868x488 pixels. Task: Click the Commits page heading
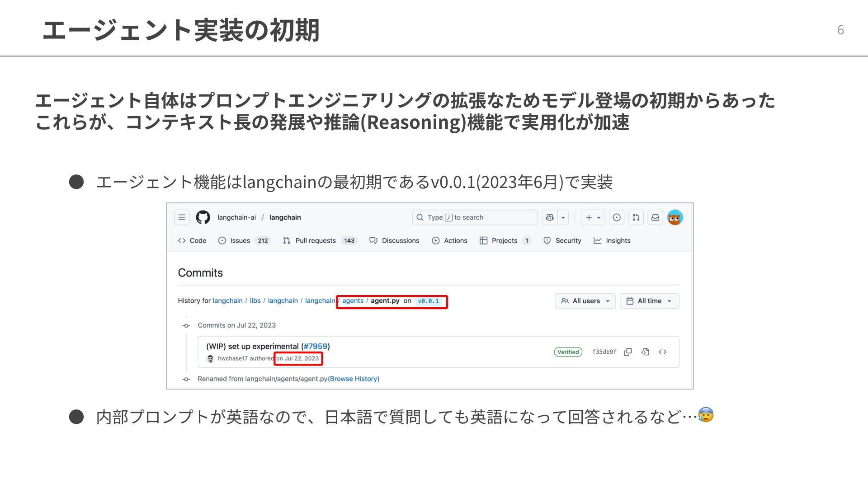[200, 272]
